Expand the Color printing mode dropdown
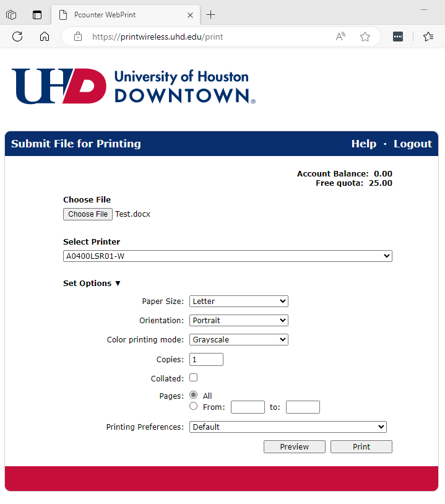 (x=238, y=340)
